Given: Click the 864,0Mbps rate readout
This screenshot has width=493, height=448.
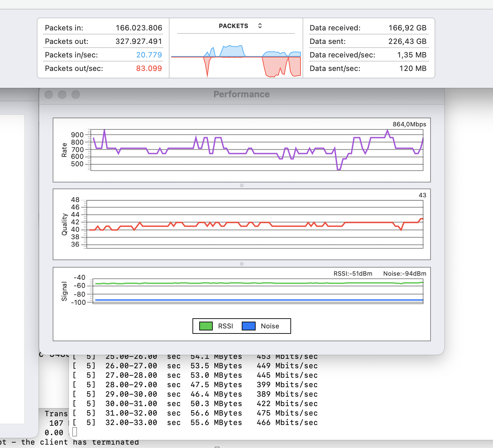Looking at the screenshot, I should 409,124.
